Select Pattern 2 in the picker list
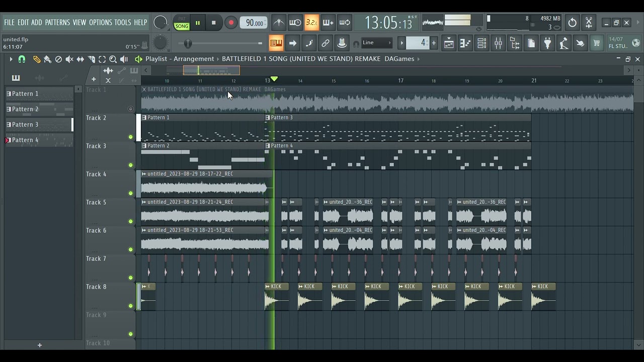 click(x=39, y=109)
